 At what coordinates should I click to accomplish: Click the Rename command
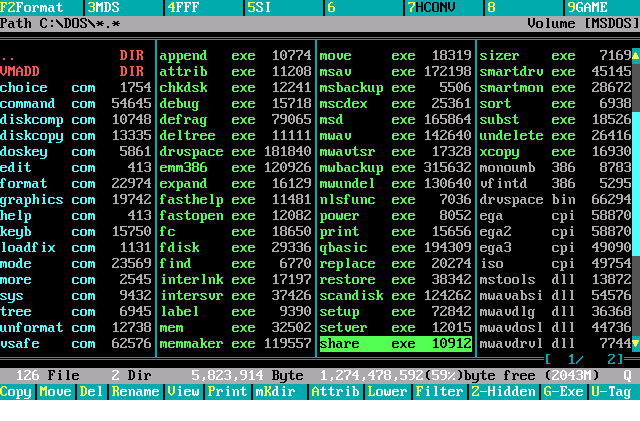pos(136,392)
